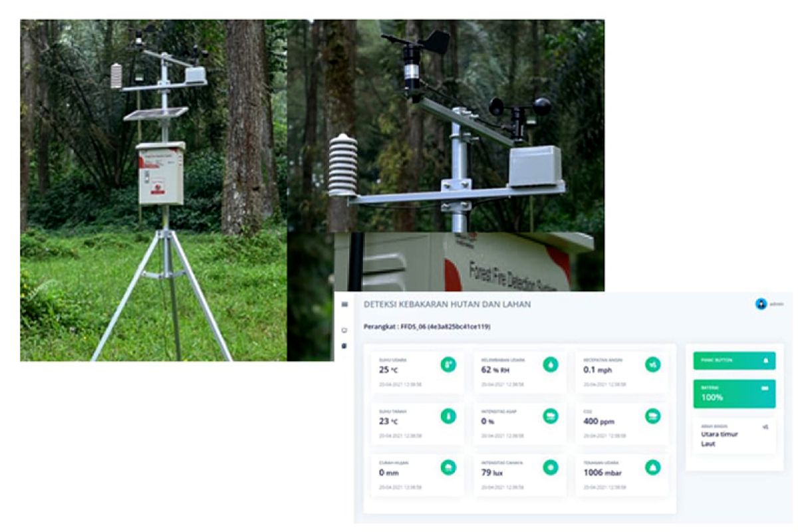Click the Deteksi Kebakaran Hutan dan Lahan title

pos(448,304)
